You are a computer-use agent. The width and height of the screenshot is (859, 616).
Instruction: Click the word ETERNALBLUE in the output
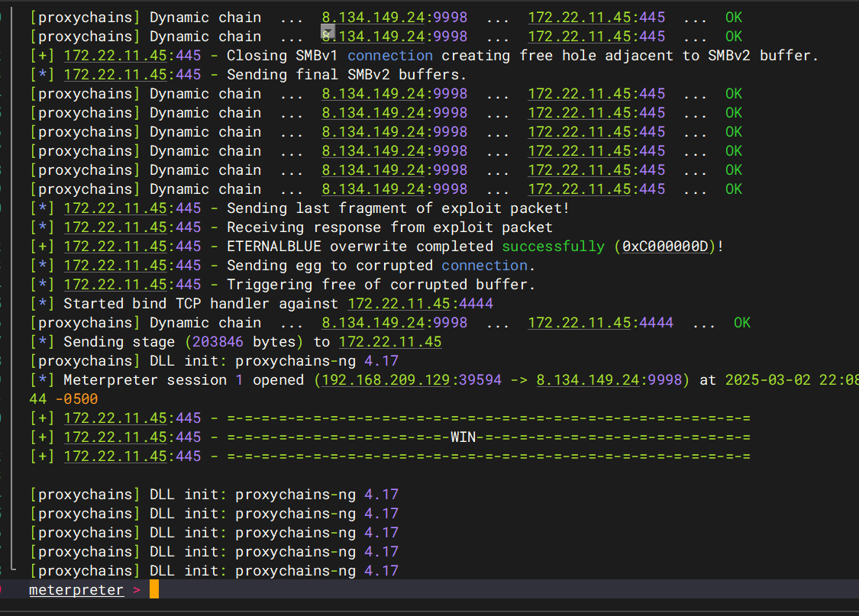tap(274, 247)
